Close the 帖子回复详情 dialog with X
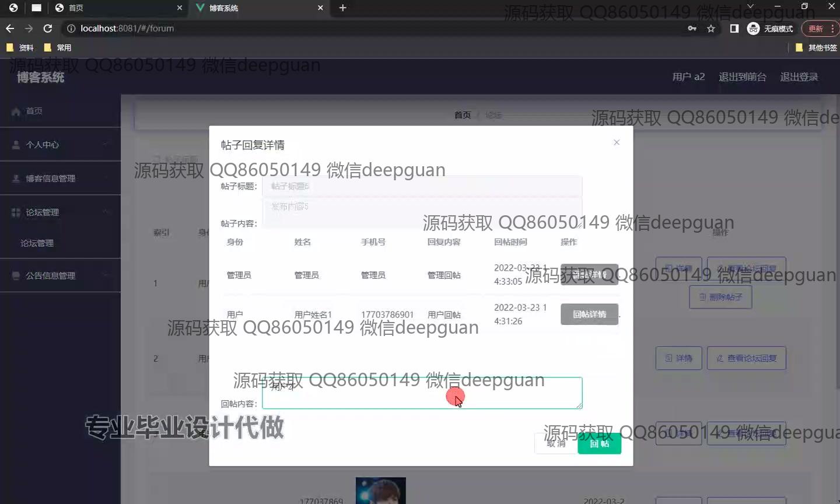This screenshot has width=840, height=504. click(x=617, y=142)
